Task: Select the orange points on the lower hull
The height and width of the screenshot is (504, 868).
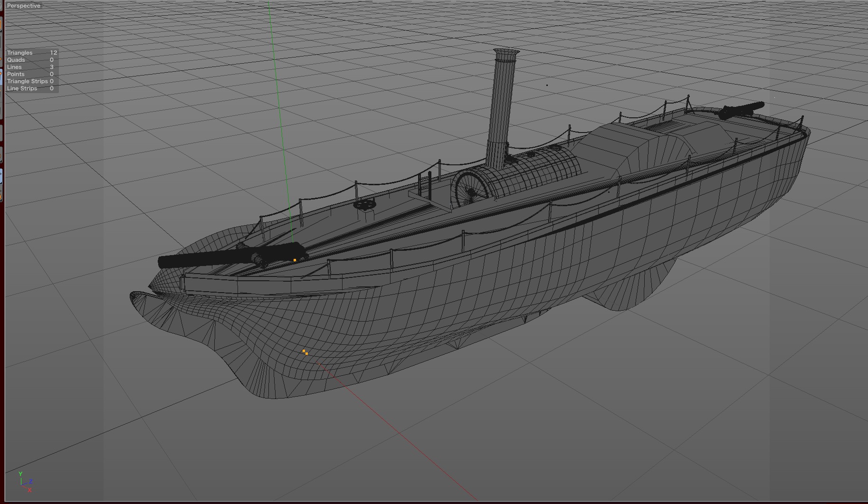Action: tap(305, 352)
